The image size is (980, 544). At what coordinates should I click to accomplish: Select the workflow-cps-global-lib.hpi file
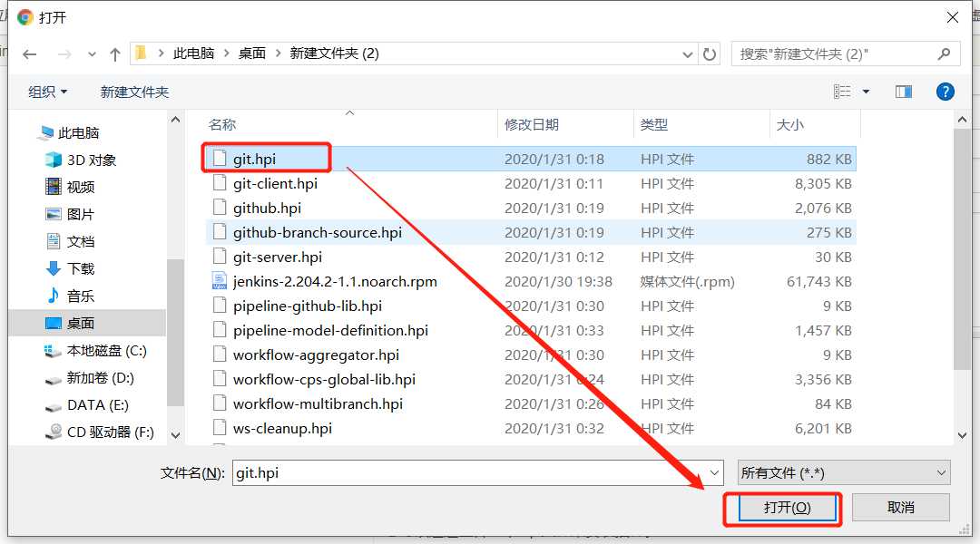[x=324, y=379]
